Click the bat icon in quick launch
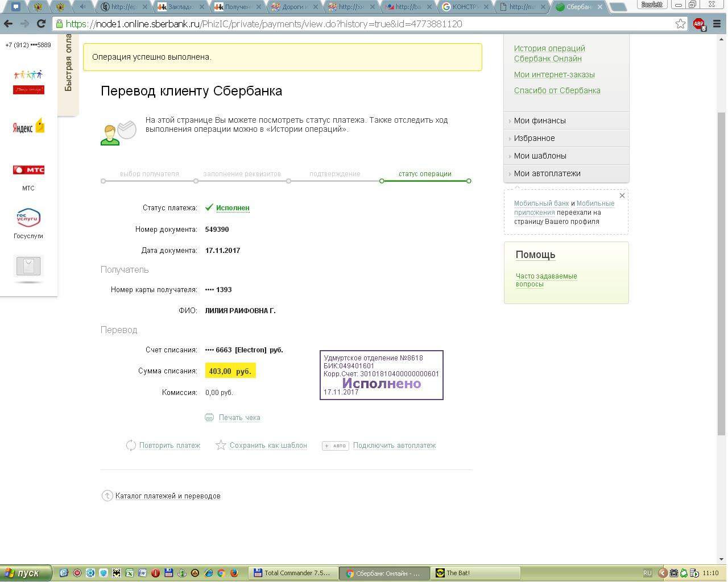Image resolution: width=728 pixels, height=582 pixels. pos(116,573)
